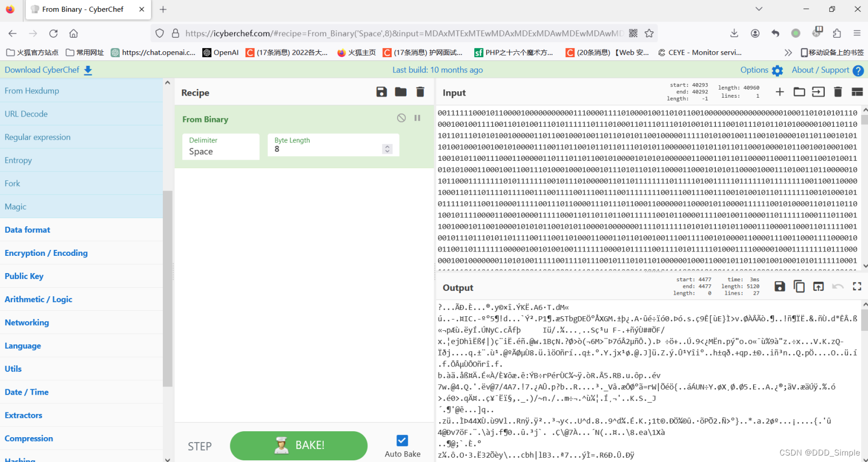Open About / Support
This screenshot has height=462, width=868.
point(828,70)
